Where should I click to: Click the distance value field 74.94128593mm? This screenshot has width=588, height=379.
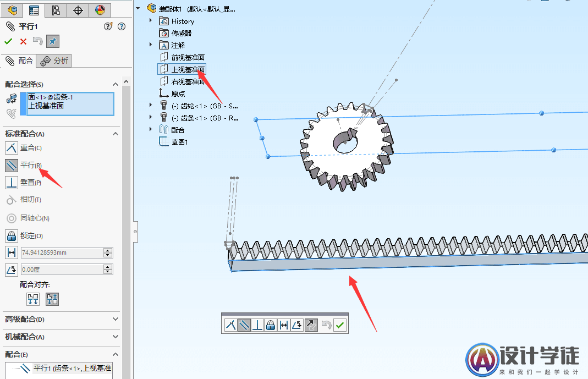[x=62, y=252]
